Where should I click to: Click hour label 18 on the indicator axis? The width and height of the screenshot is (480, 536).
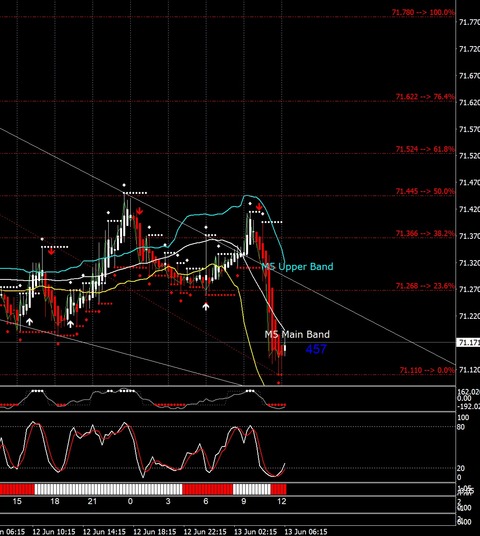click(55, 501)
